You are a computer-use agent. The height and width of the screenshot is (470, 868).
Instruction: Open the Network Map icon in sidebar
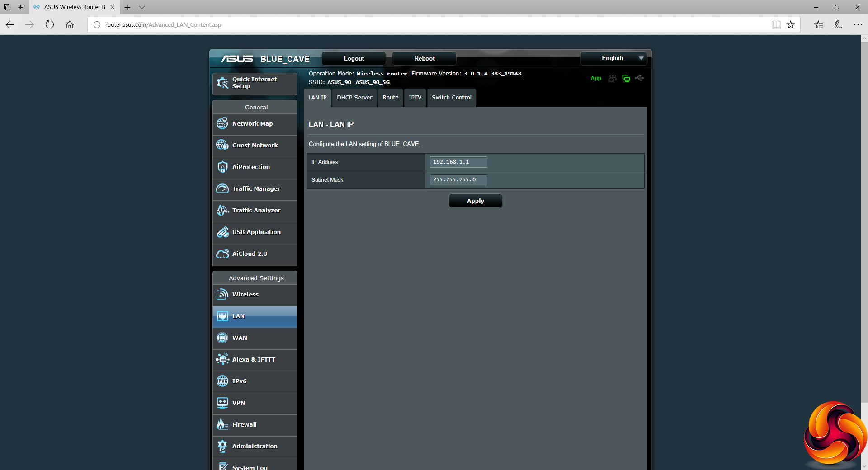(x=222, y=123)
